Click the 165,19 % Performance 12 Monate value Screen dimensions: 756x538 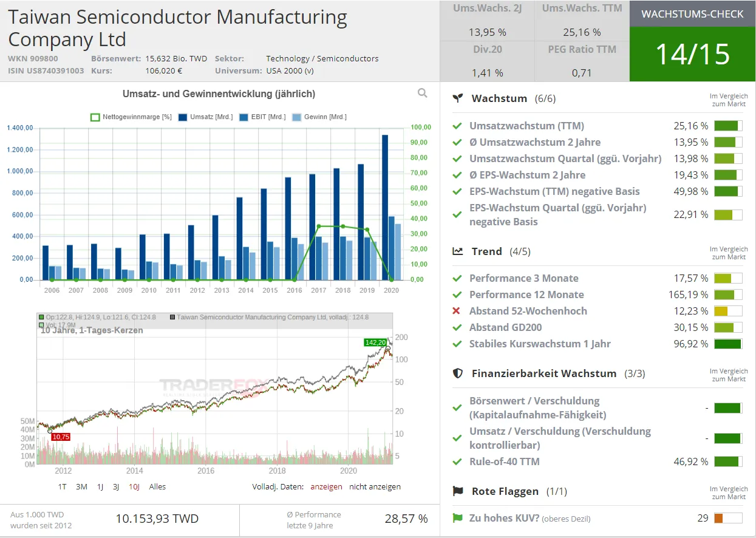pos(688,295)
